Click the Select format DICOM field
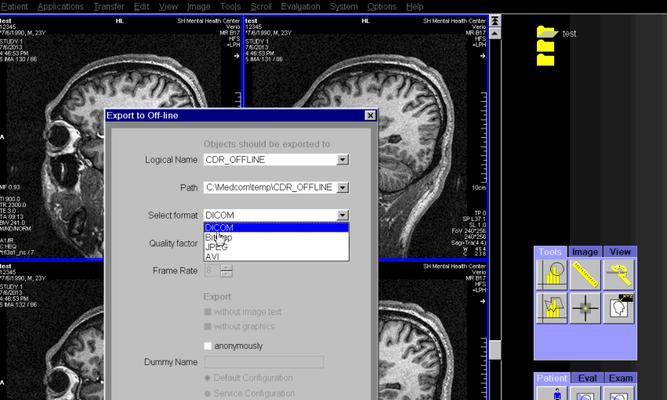Viewport: 667px width, 400px height. point(271,215)
